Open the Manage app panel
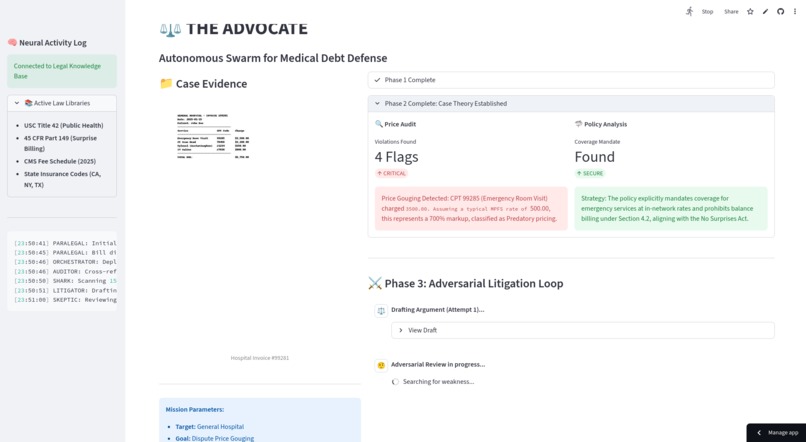This screenshot has height=442, width=806. point(777,433)
